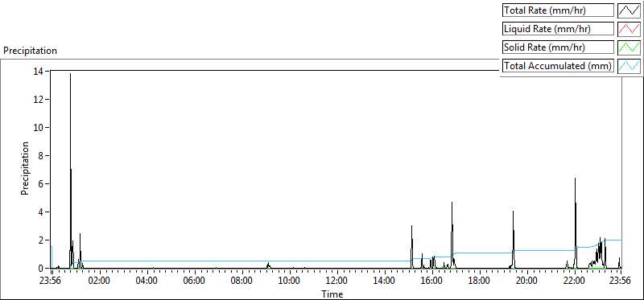This screenshot has height=300, width=644.
Task: Click the Total Rate black line swatch
Action: [x=630, y=10]
